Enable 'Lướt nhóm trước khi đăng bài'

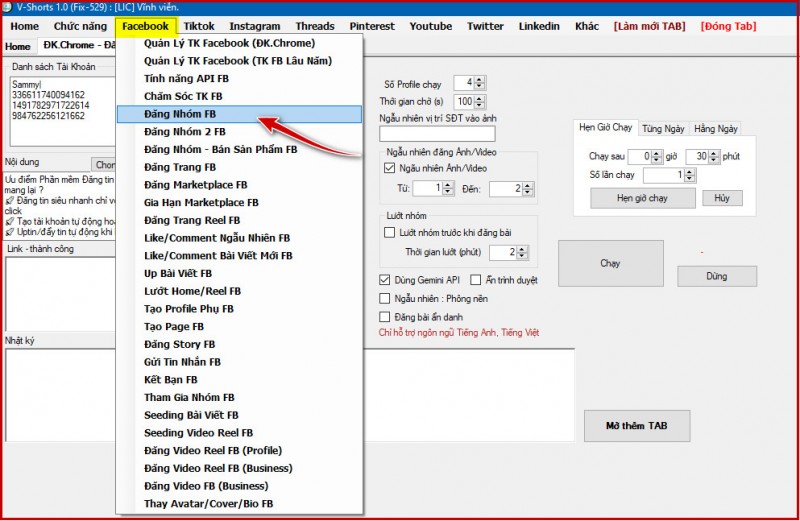point(390,232)
